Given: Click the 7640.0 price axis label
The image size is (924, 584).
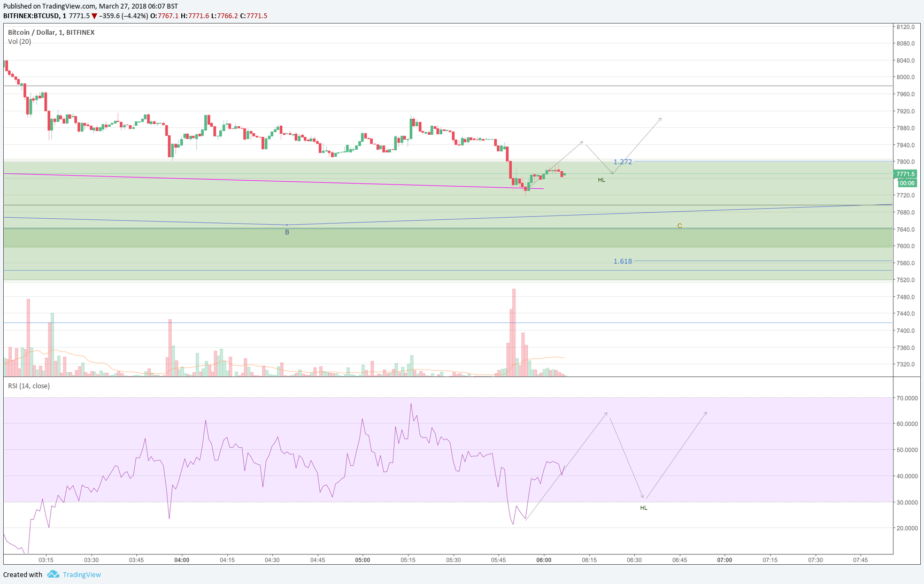Looking at the screenshot, I should 905,229.
